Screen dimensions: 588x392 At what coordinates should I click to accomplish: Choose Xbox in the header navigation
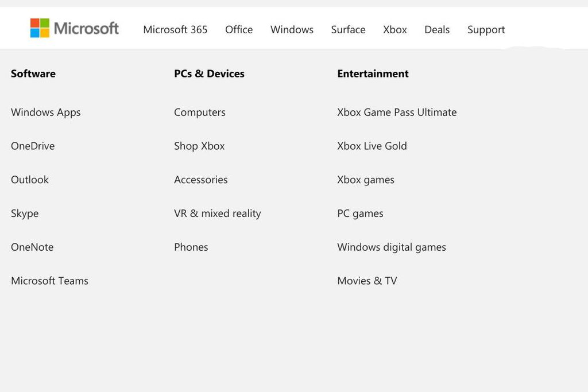[395, 30]
